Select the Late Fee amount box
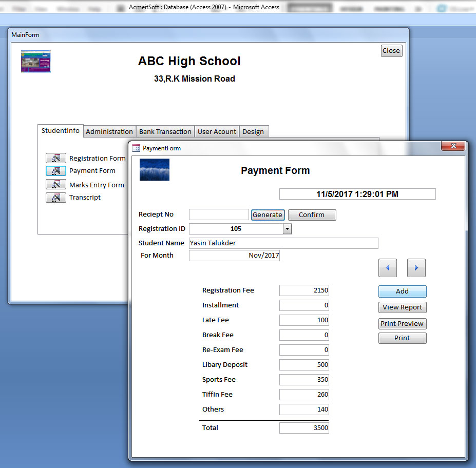 (x=303, y=320)
